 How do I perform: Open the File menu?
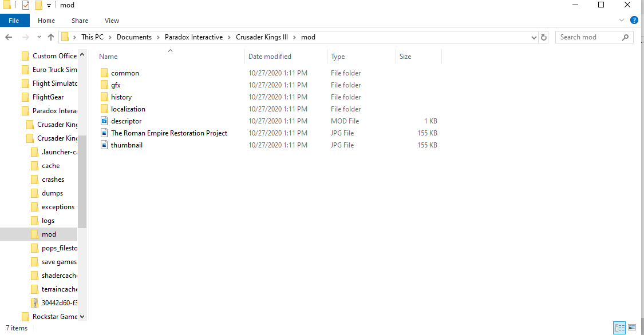(x=14, y=21)
